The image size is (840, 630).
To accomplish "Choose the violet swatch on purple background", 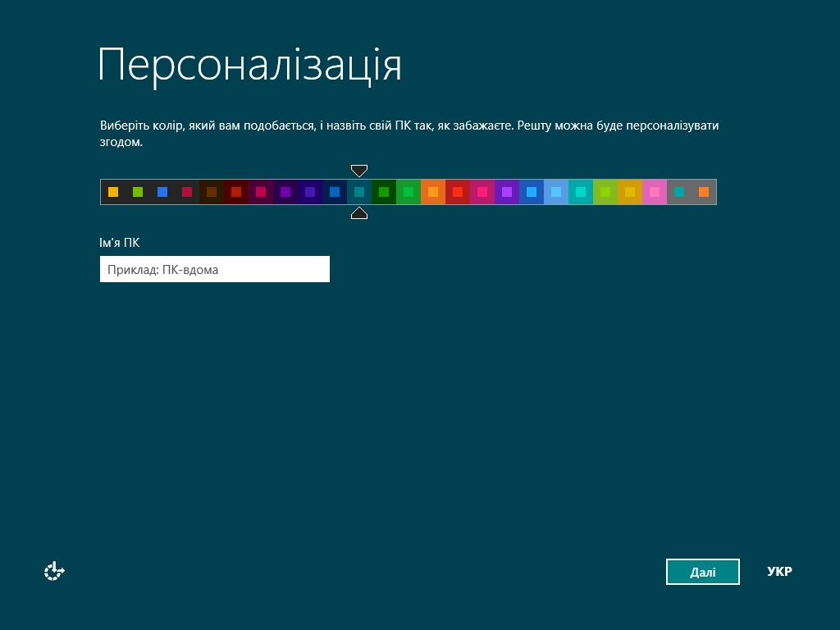I will point(507,192).
